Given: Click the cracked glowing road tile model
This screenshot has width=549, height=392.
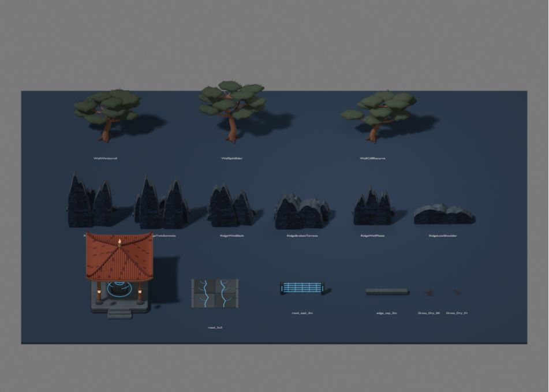Looking at the screenshot, I should [215, 293].
